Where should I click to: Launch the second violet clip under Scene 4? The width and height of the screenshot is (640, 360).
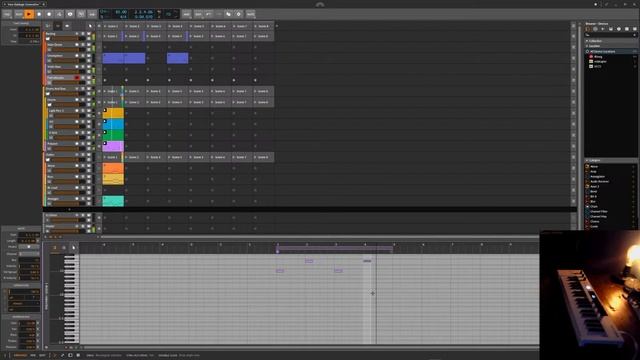coord(178,58)
